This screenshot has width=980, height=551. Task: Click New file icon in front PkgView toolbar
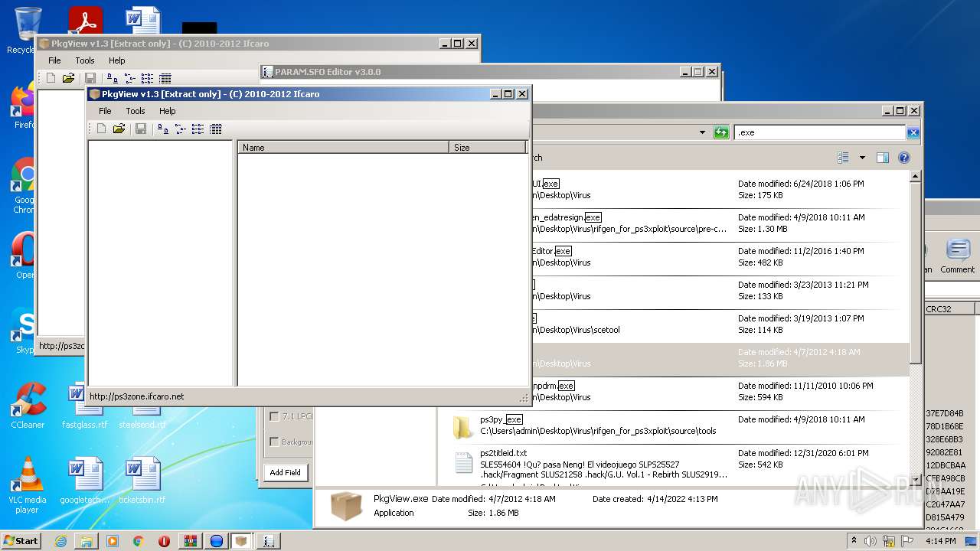(101, 129)
